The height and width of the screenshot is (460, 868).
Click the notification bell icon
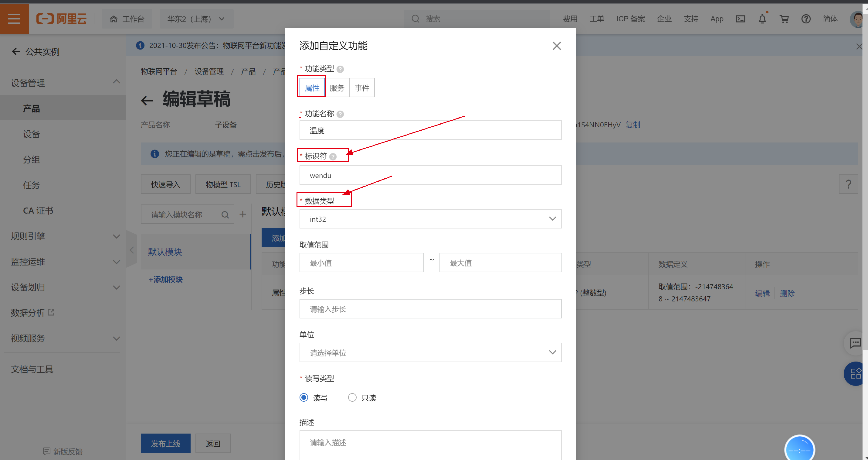point(762,19)
